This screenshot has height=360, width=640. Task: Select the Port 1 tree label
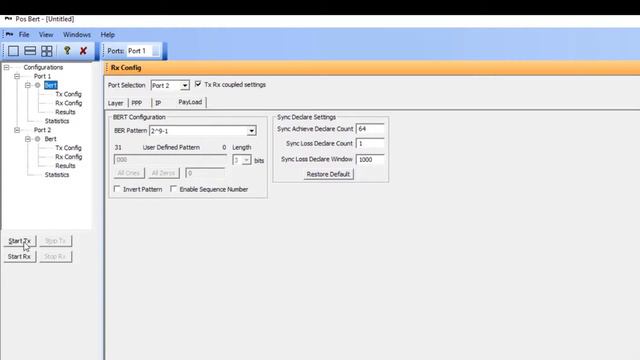(x=42, y=76)
